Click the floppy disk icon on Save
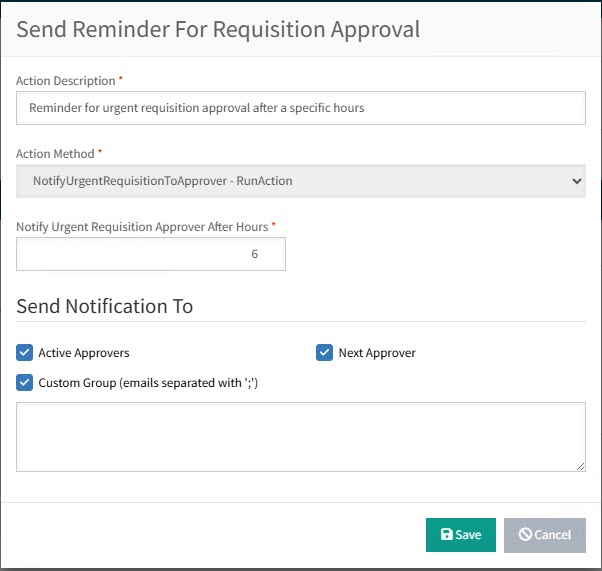 [x=446, y=535]
